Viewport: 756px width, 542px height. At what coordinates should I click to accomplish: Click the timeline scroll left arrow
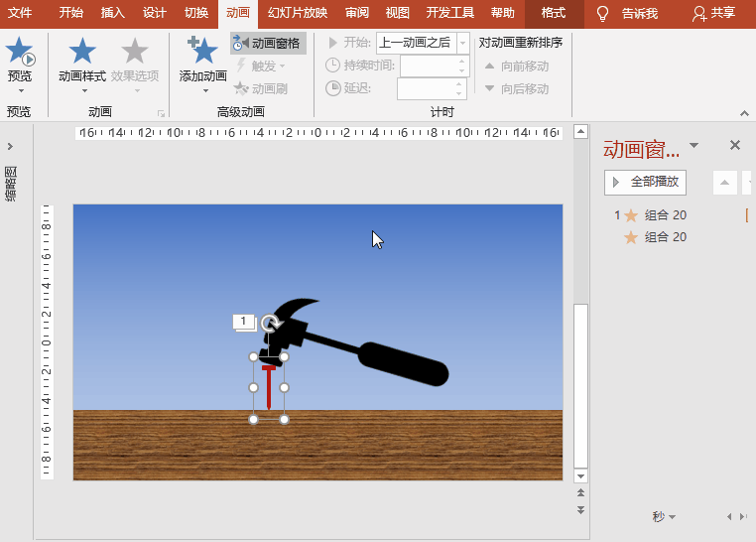click(x=729, y=516)
